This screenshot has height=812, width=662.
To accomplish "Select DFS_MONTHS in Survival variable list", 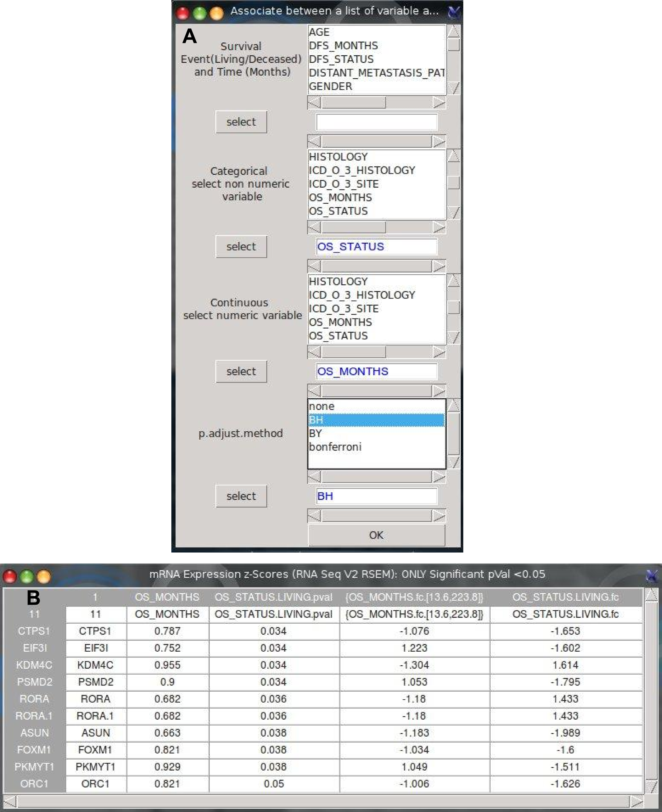I will [x=343, y=46].
